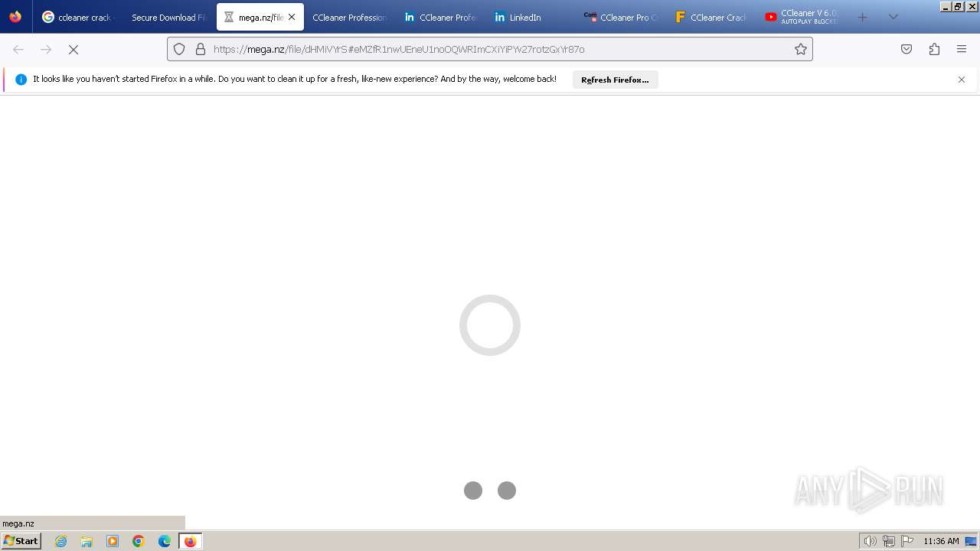Click the Refresh Firefox button
Screen dimensions: 980x551
615,80
